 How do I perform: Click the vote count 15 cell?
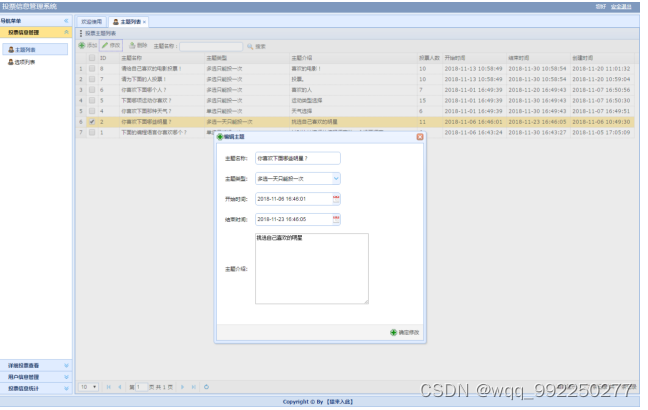429,100
